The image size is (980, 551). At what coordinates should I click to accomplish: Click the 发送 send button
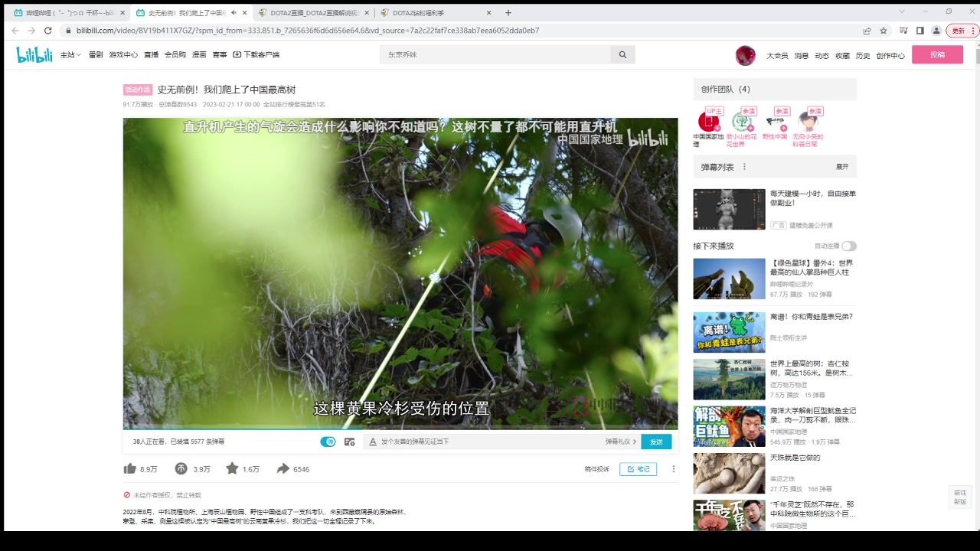(x=655, y=442)
